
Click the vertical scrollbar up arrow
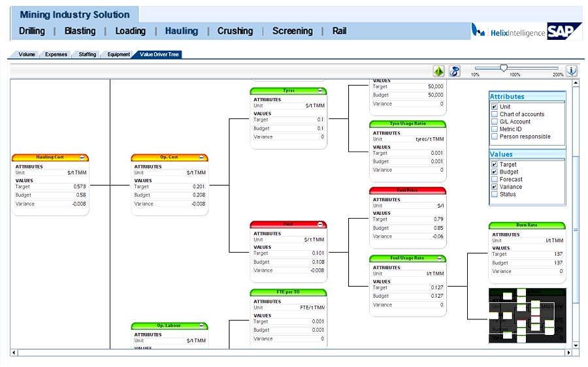[576, 83]
